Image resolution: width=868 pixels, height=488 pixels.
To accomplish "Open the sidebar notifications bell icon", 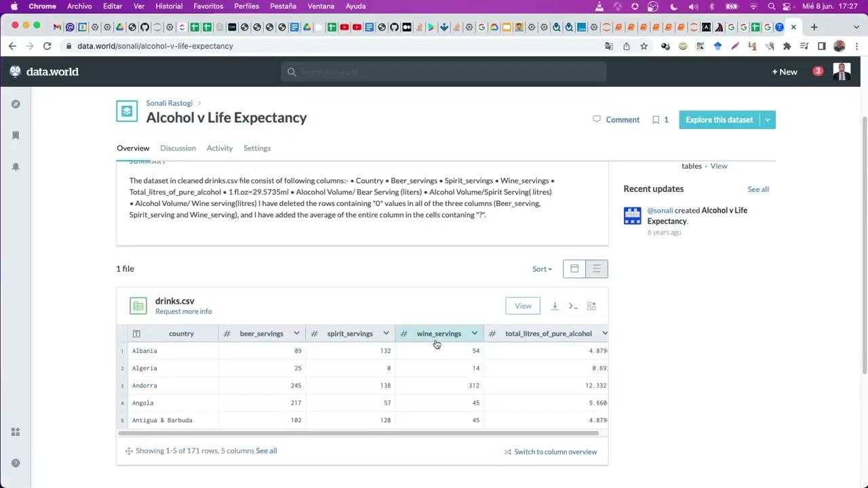I will click(x=16, y=167).
